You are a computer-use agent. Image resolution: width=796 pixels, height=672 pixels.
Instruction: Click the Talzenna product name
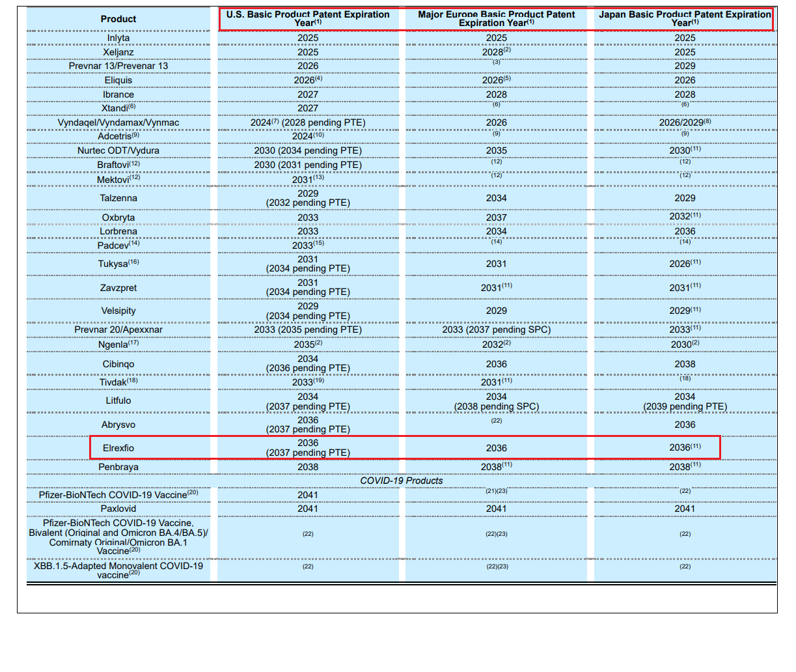click(118, 198)
